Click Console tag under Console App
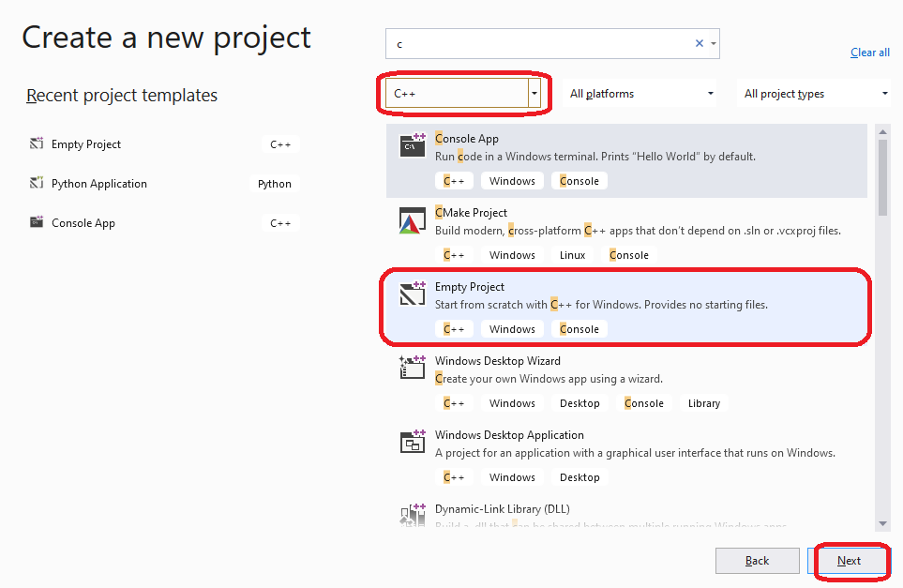The height and width of the screenshot is (588, 903). [579, 181]
